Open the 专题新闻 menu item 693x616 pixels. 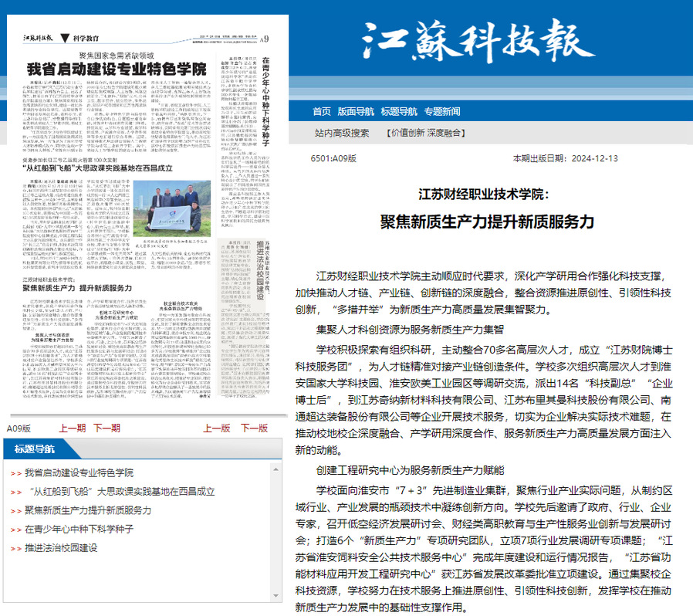tap(442, 111)
